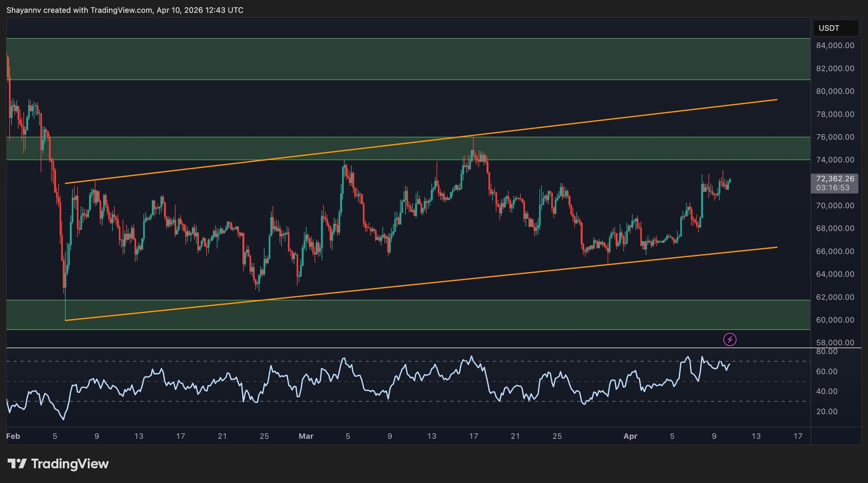868x483 pixels.
Task: Click the 84,000.00 price axis label
Action: point(835,45)
